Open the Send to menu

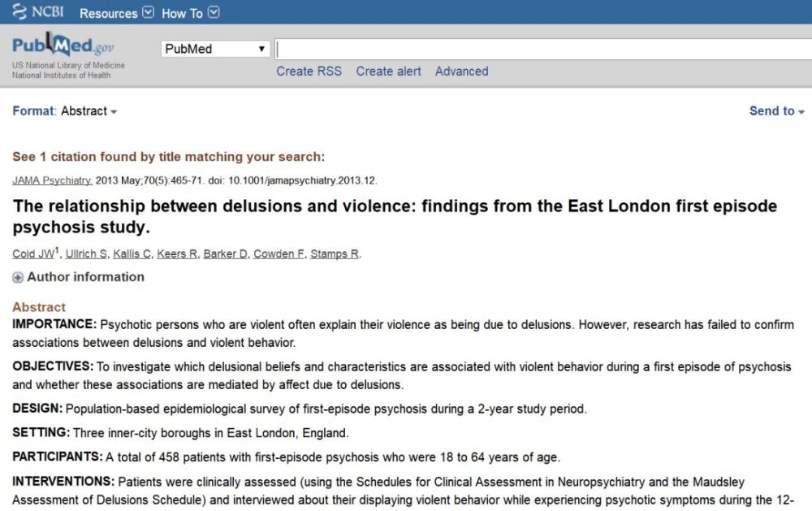(776, 111)
